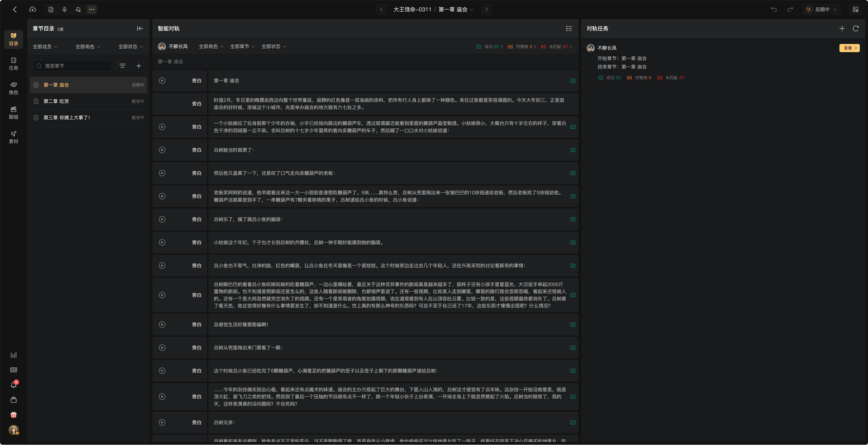Click the chapter sort filter icon
The height and width of the screenshot is (445, 868).
coord(122,66)
